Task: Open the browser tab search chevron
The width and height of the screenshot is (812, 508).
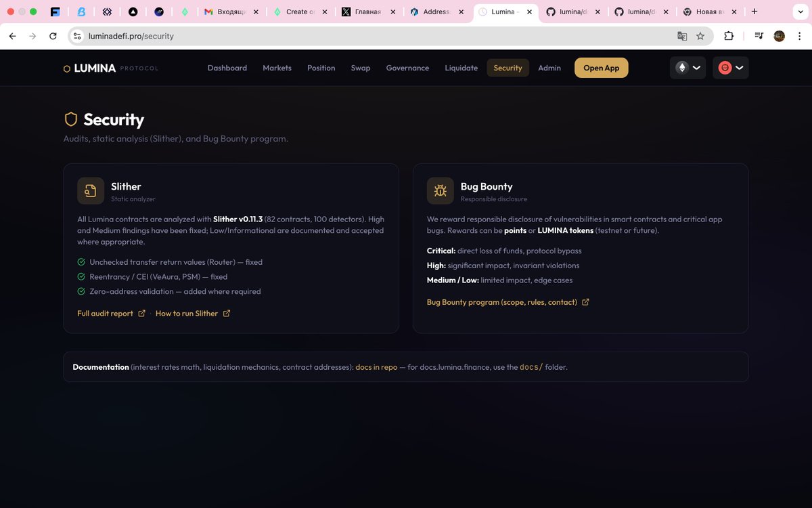Action: coord(801,12)
